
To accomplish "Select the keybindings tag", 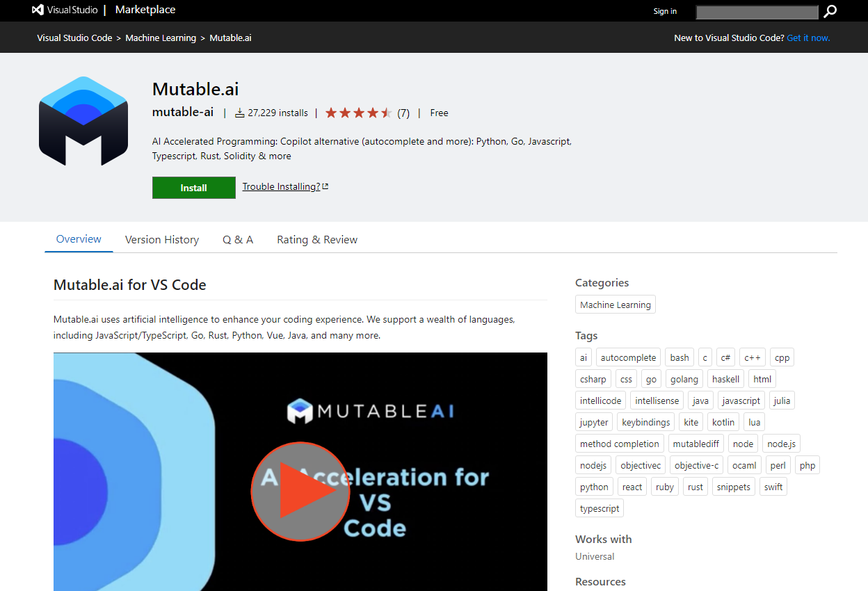I will pos(646,422).
